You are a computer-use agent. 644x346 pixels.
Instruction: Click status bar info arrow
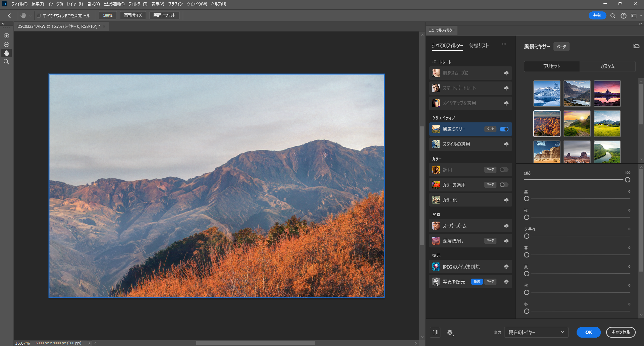pyautogui.click(x=89, y=343)
